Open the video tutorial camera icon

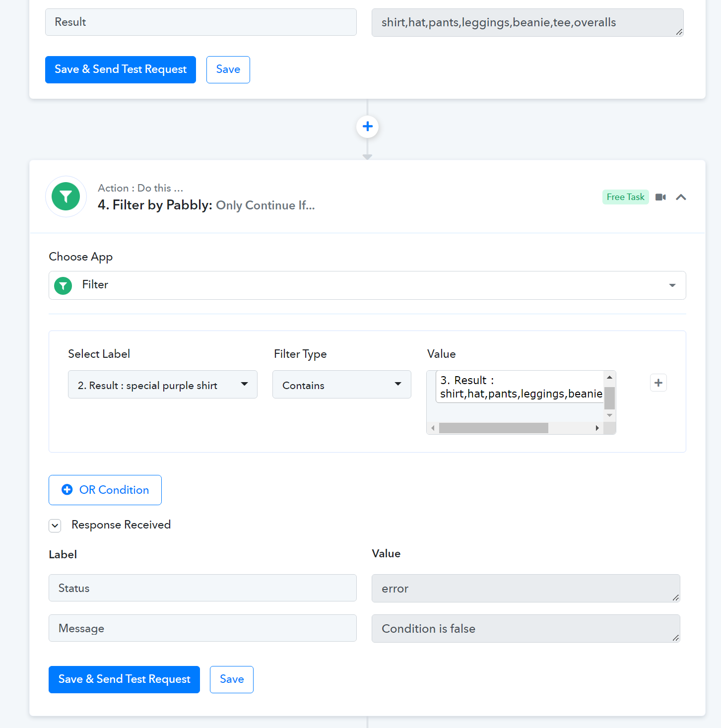[x=660, y=197]
